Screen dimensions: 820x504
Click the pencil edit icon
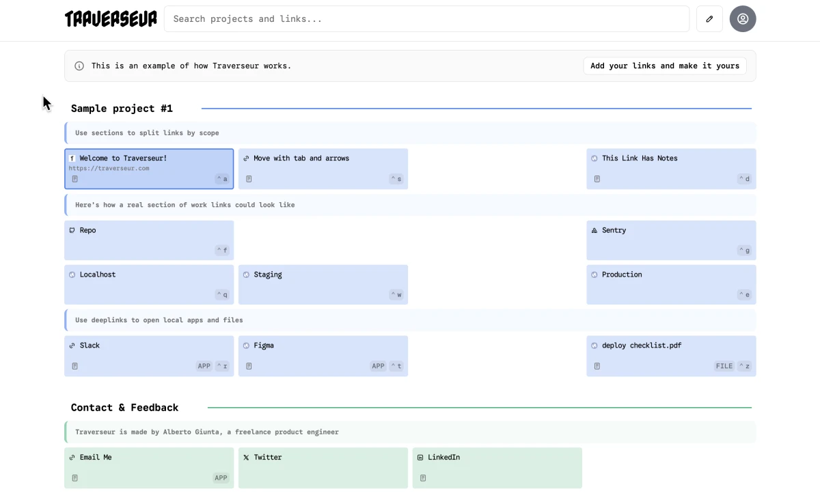[709, 19]
